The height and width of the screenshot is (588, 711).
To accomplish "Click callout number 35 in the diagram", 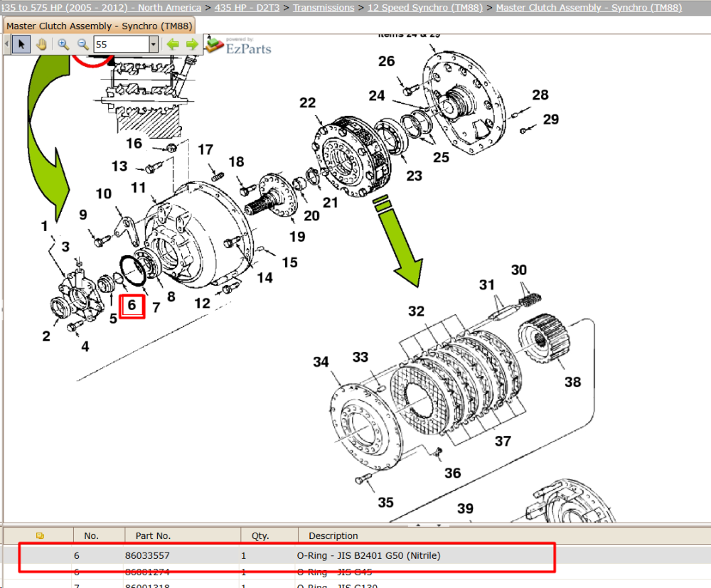I will point(386,503).
